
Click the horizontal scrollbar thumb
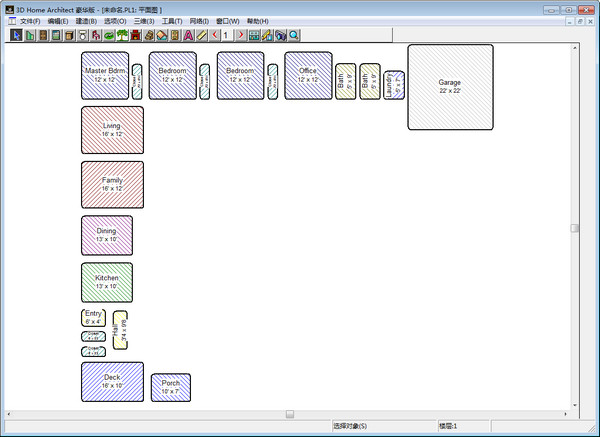coord(289,412)
